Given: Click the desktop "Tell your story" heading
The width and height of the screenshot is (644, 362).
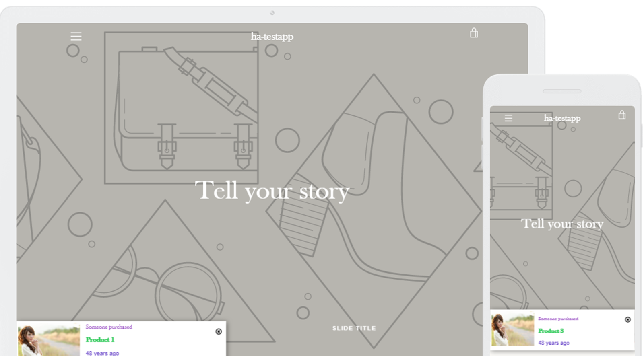Looking at the screenshot, I should point(272,191).
